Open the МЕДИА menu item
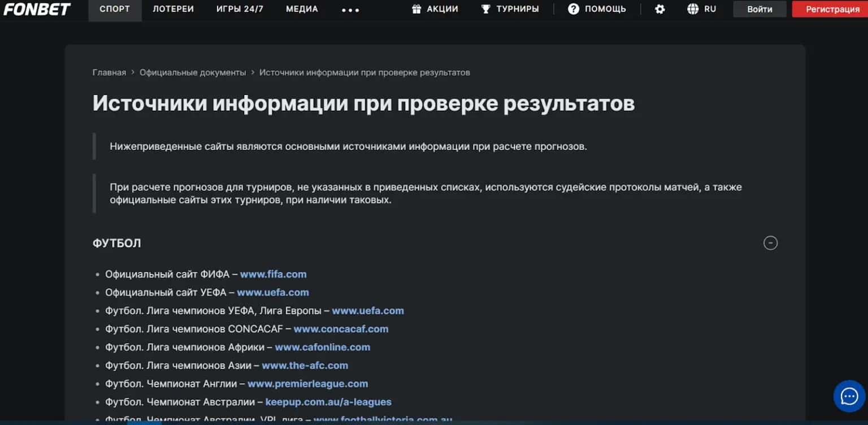Screen dimensions: 868x425 (x=302, y=9)
